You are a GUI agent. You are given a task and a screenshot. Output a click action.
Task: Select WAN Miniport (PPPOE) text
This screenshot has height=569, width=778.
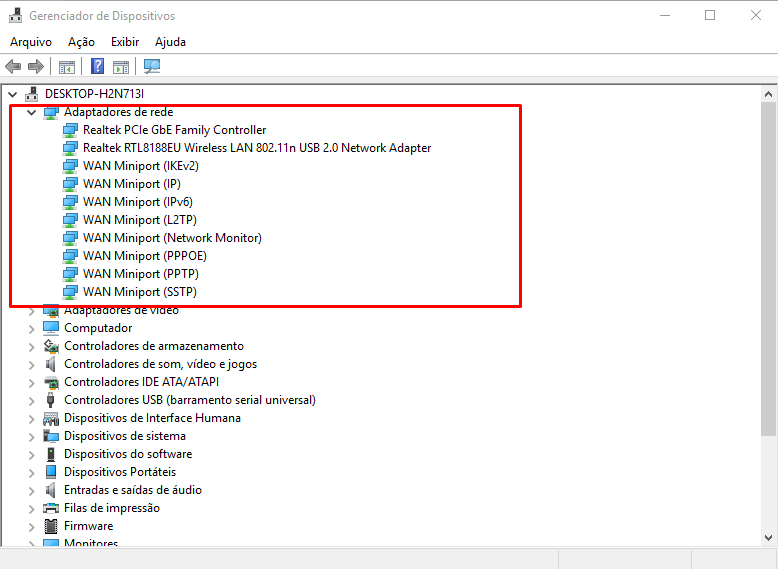[145, 256]
